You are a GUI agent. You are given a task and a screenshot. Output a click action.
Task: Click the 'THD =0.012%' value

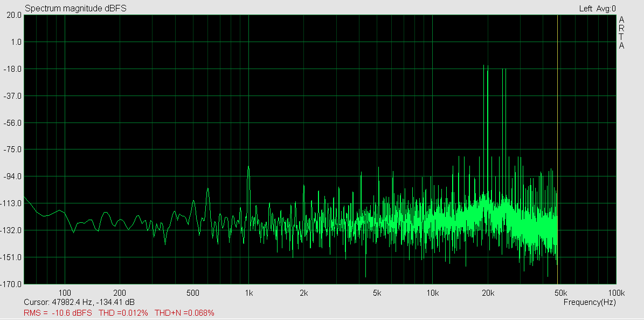point(123,313)
